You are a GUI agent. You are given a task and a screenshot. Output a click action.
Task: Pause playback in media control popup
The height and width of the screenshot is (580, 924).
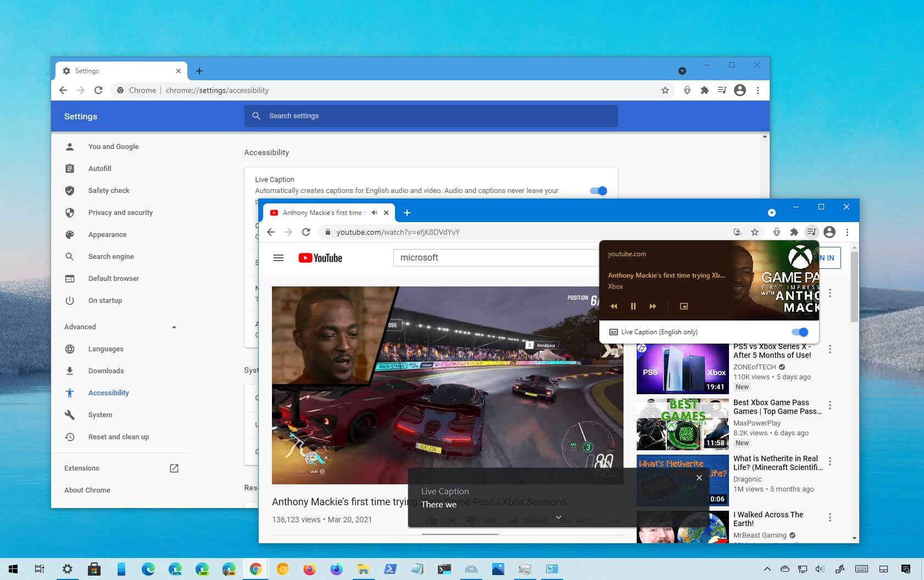633,306
